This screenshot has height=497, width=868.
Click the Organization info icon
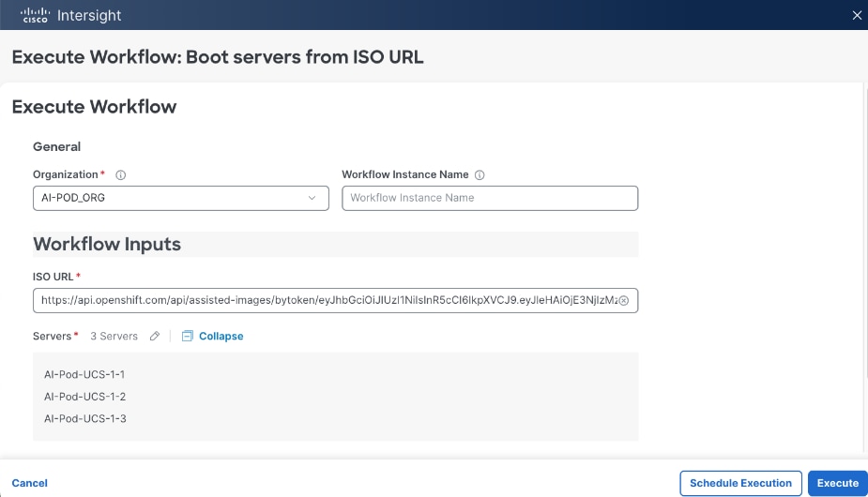coord(121,174)
